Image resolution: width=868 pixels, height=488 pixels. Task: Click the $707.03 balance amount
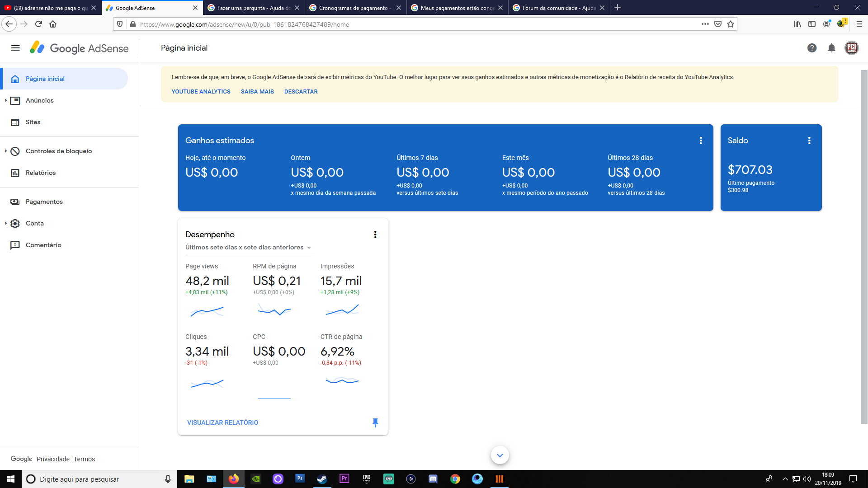click(x=750, y=170)
